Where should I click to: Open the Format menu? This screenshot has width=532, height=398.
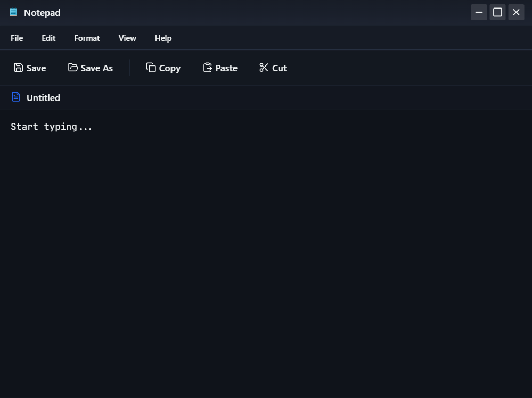point(87,38)
